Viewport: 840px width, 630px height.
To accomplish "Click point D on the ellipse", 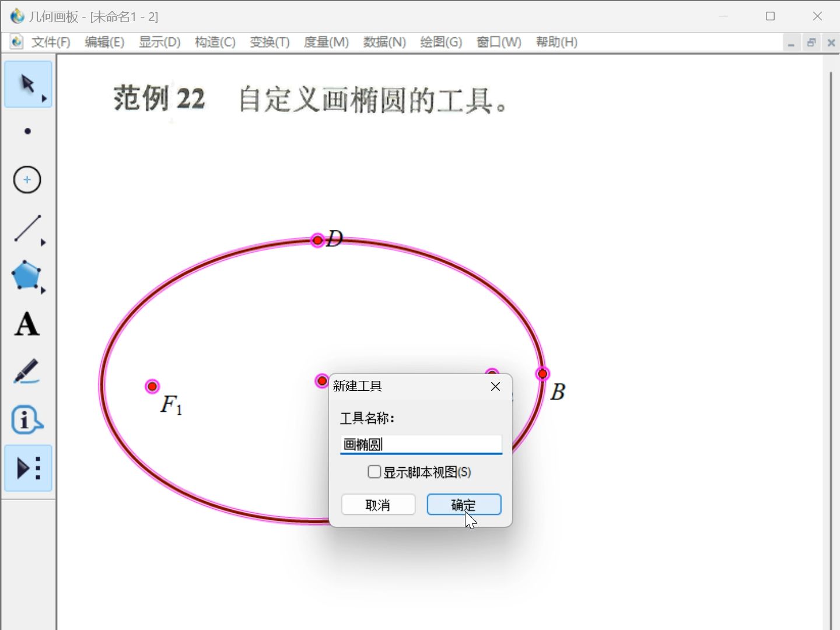I will 317,240.
